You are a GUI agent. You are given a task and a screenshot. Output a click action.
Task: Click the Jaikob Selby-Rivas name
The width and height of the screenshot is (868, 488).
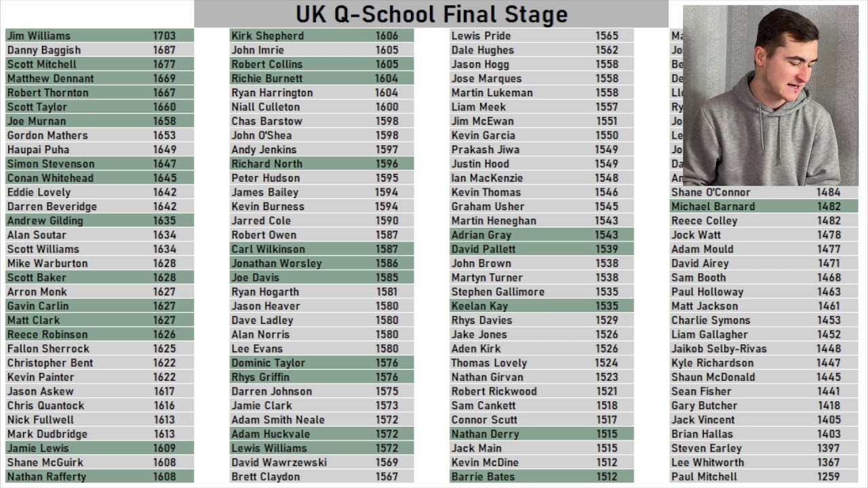pyautogui.click(x=719, y=348)
